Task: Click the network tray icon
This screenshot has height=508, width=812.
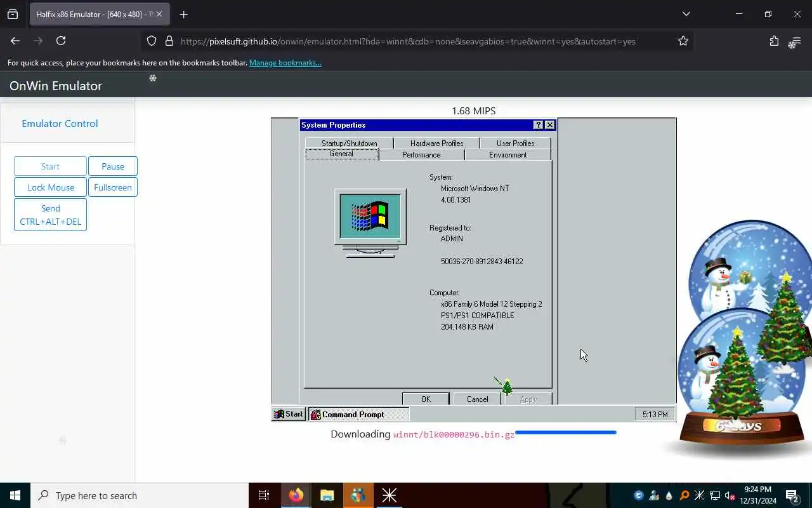Action: (714, 495)
